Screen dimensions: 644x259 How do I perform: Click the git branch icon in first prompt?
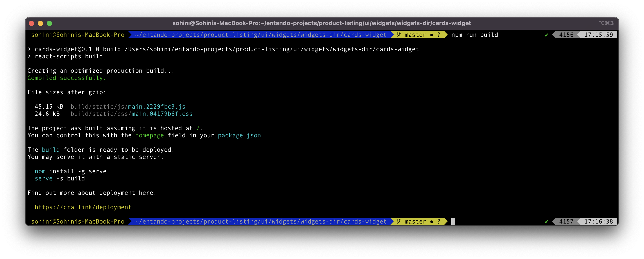coord(399,35)
